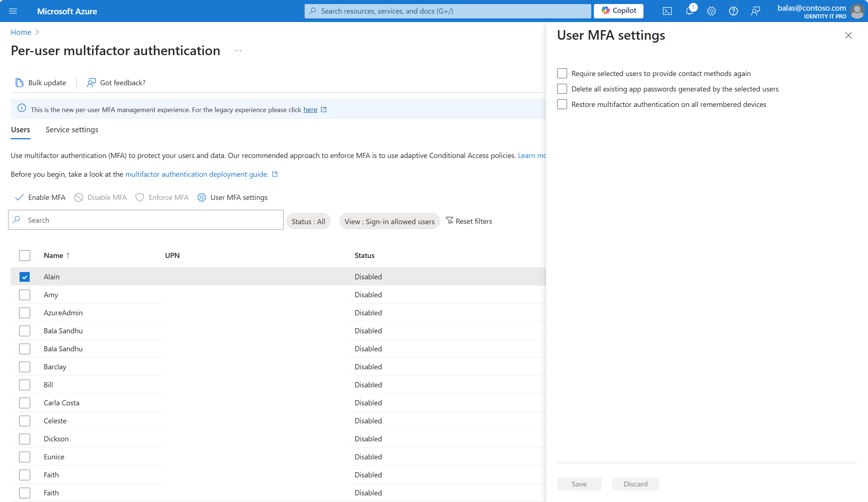Switch to Service settings tab
The image size is (868, 502).
tap(72, 129)
